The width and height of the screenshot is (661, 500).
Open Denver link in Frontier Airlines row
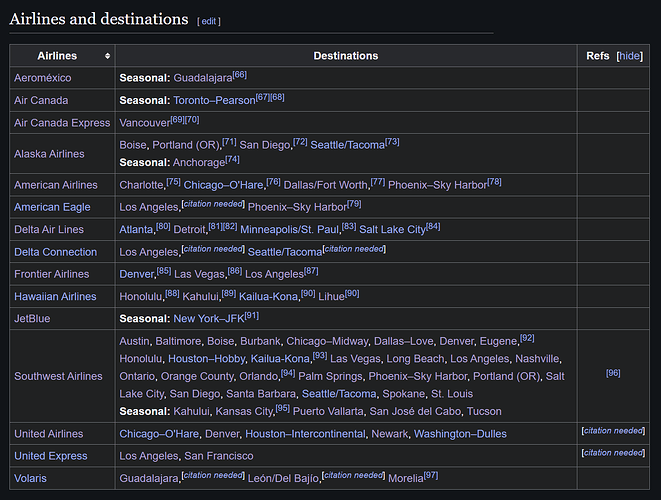[137, 274]
